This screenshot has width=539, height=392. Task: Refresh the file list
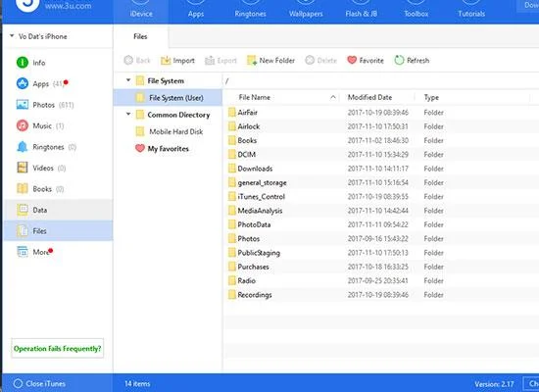click(x=412, y=61)
